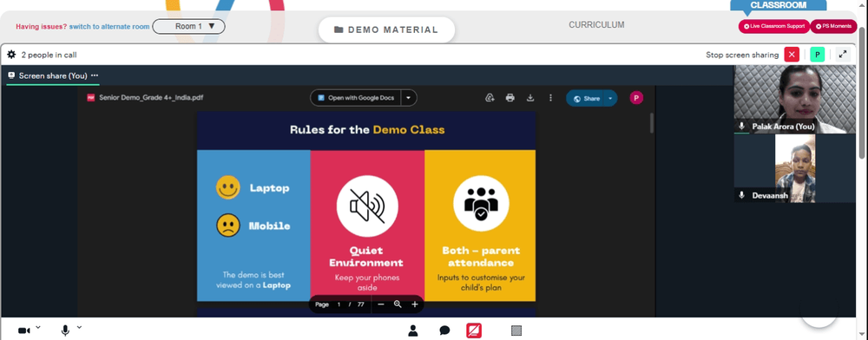Click the PDF viewer vertical scrollbar
This screenshot has width=868, height=340.
tap(652, 123)
